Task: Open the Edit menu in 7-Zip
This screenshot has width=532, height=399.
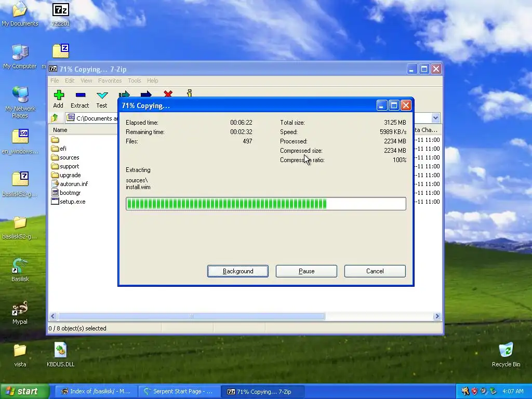Action: click(x=70, y=81)
